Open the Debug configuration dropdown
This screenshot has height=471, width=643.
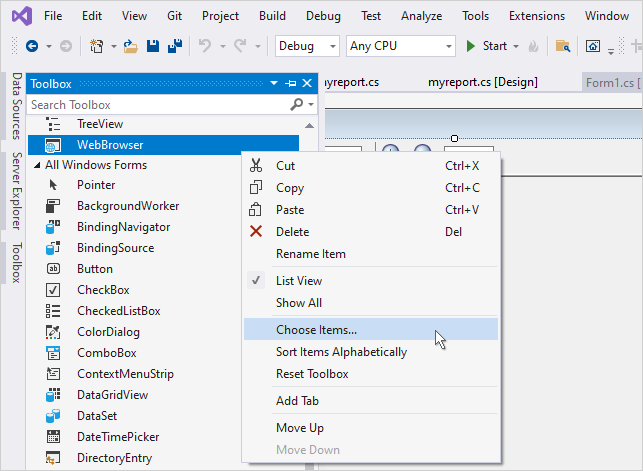point(307,46)
